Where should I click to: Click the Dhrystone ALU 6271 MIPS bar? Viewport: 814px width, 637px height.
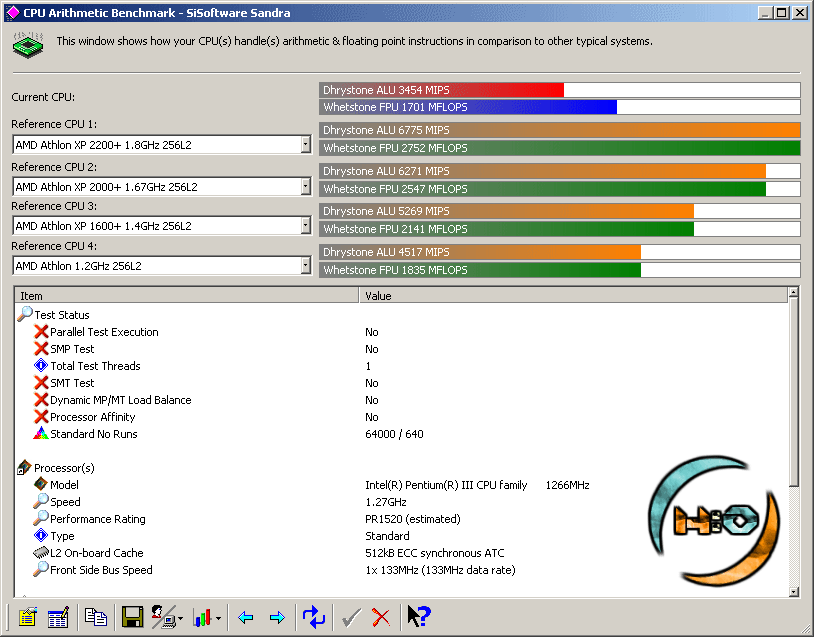point(560,171)
